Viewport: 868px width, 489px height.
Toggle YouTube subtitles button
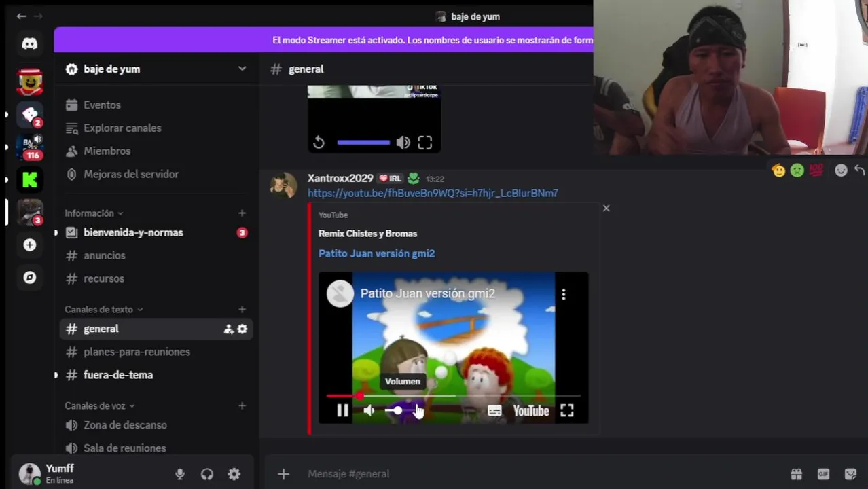coord(494,410)
